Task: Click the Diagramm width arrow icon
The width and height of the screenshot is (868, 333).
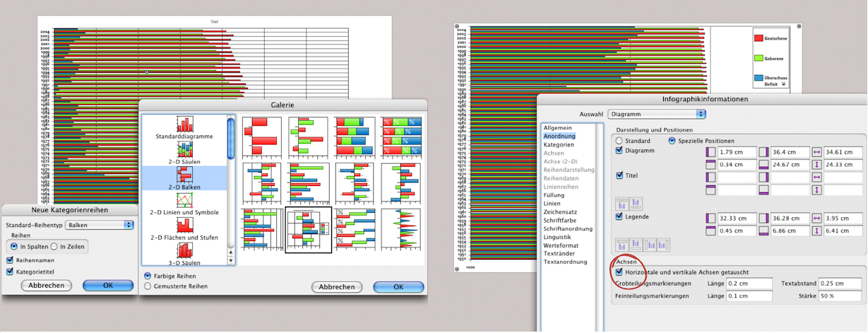Action: 817,152
